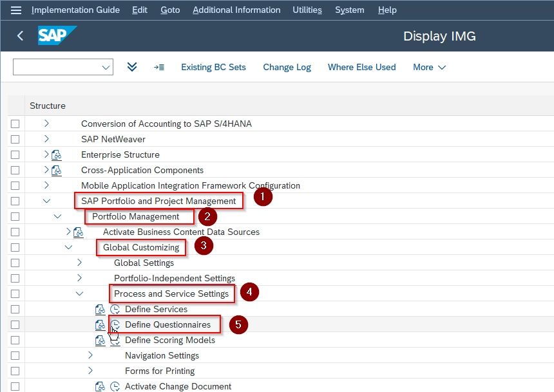Expand the Forms for Printing node
This screenshot has width=554, height=392.
pos(90,371)
